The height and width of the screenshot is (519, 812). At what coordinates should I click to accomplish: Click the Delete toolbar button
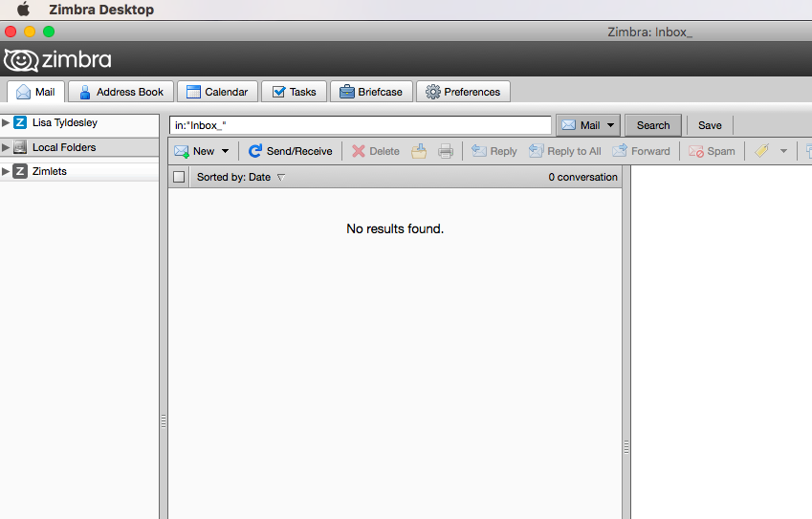(376, 151)
